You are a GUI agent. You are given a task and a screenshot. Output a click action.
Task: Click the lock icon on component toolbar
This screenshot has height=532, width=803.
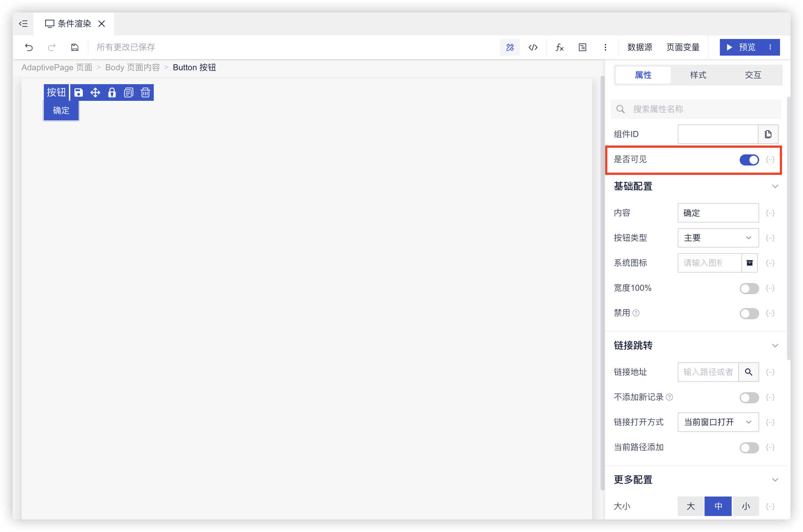[112, 92]
